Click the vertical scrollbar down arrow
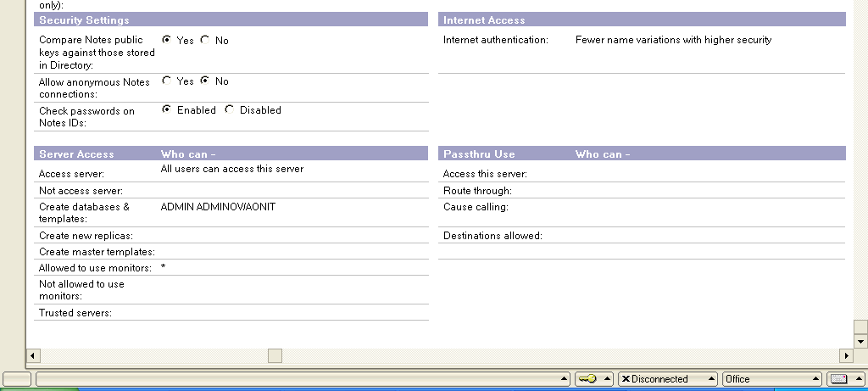The image size is (868, 391). pyautogui.click(x=860, y=342)
